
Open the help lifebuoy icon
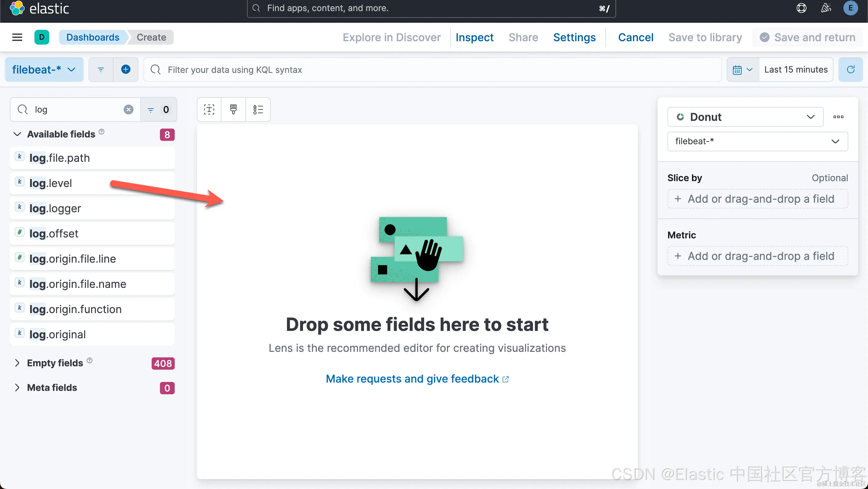[801, 8]
